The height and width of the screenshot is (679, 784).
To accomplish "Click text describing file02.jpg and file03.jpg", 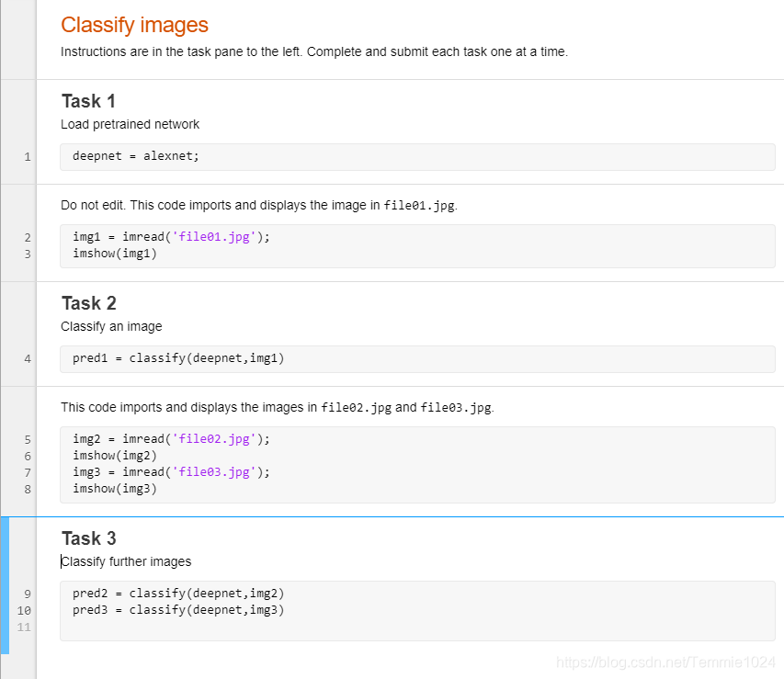I will pos(278,408).
